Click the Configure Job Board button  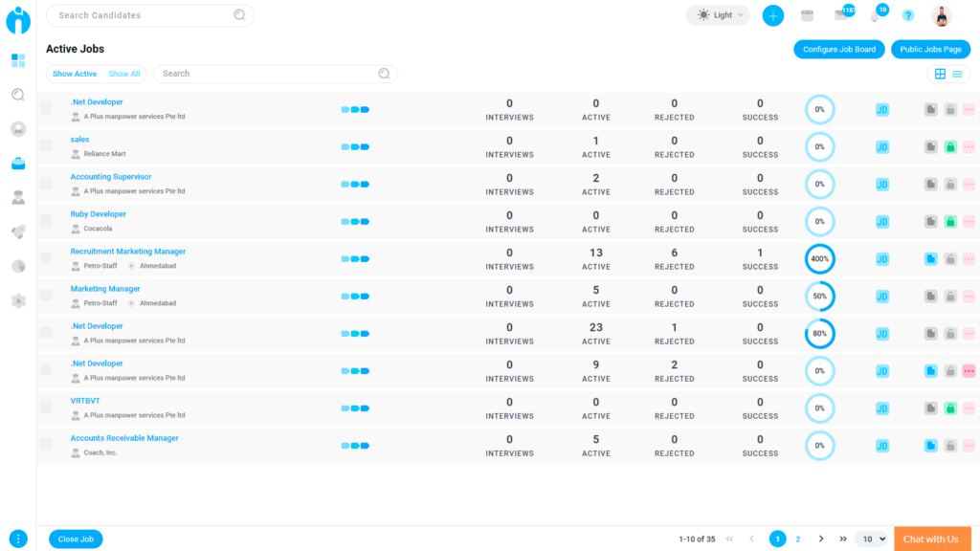click(838, 49)
